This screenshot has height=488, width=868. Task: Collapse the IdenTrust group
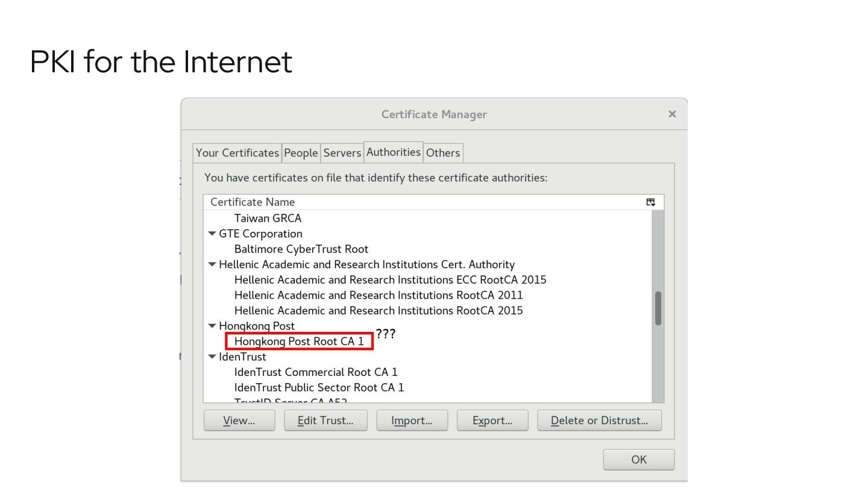(212, 357)
